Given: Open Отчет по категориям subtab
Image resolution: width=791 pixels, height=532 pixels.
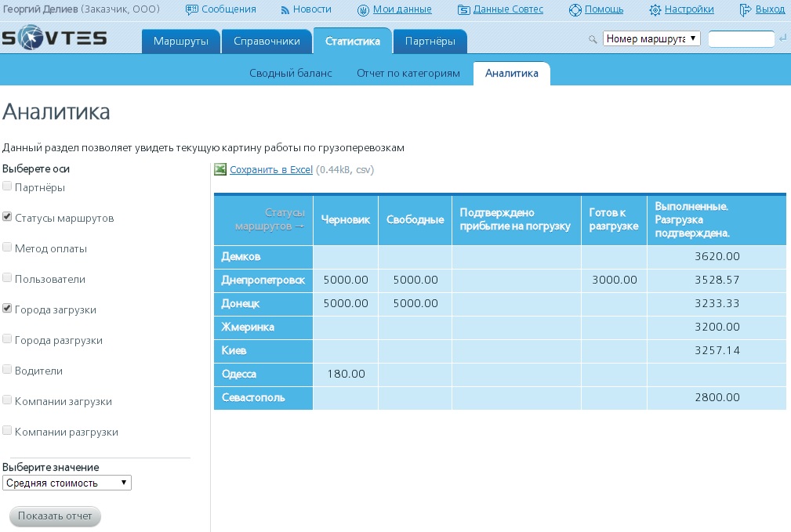Looking at the screenshot, I should [x=408, y=73].
